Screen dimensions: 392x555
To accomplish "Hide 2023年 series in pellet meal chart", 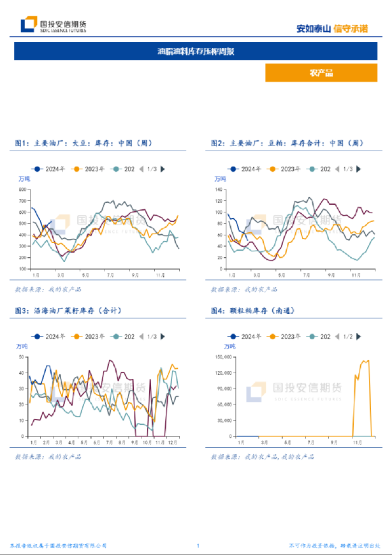I will tap(284, 336).
